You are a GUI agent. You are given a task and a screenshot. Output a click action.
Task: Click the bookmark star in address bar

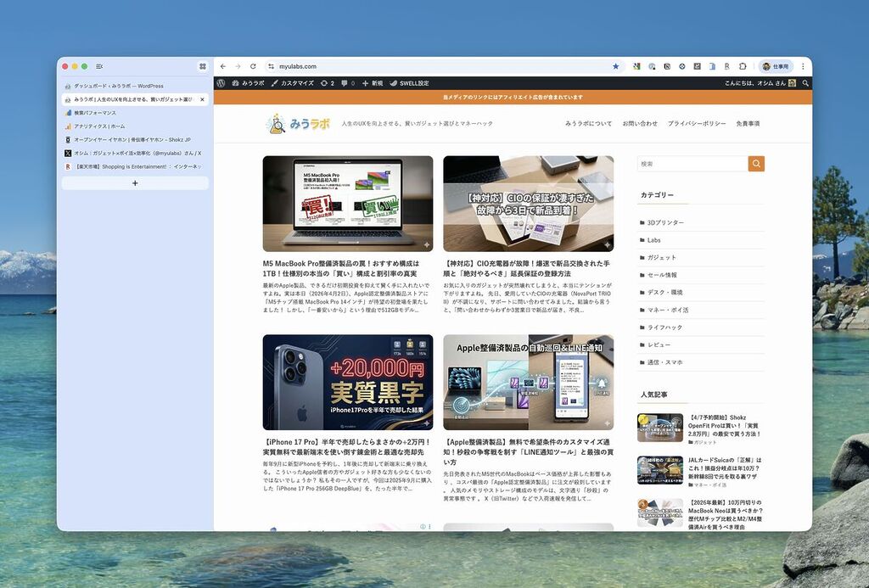click(616, 66)
